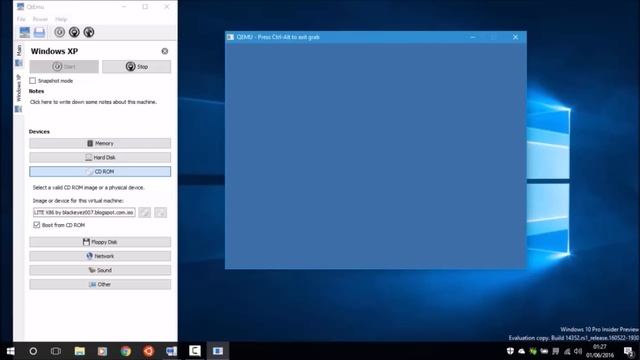Open volume control tray icon

(578, 351)
